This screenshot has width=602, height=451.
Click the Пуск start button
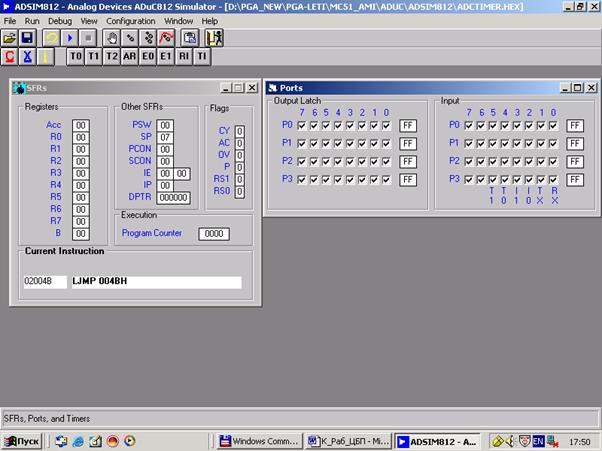coord(24,440)
